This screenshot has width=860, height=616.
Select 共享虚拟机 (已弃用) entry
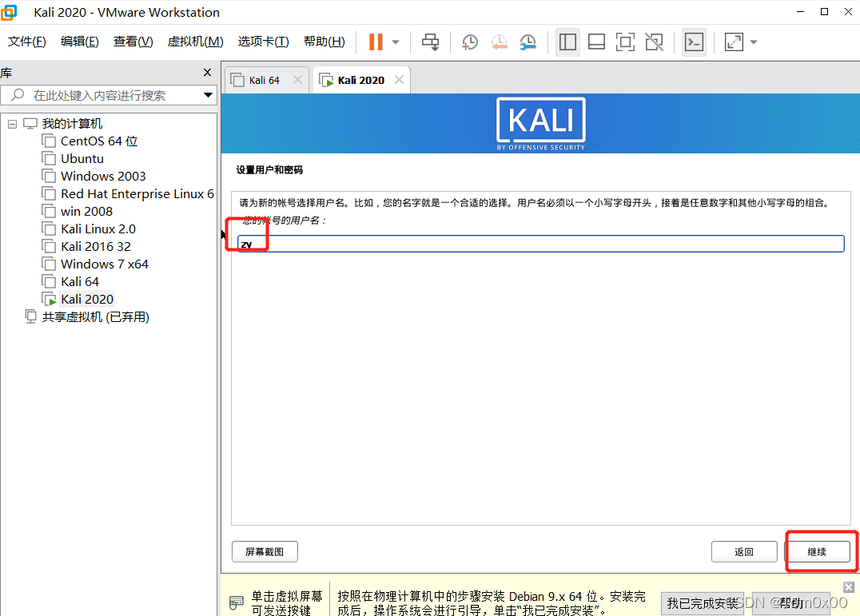96,316
